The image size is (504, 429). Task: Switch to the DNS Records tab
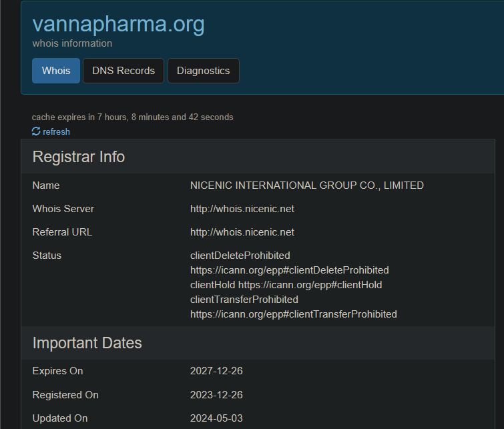pos(123,71)
